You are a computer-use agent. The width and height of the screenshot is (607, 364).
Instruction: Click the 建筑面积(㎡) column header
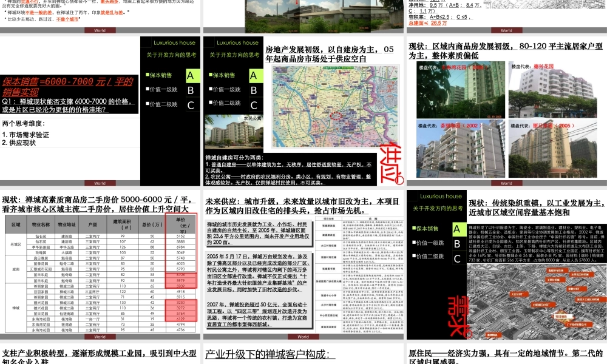pyautogui.click(x=121, y=224)
